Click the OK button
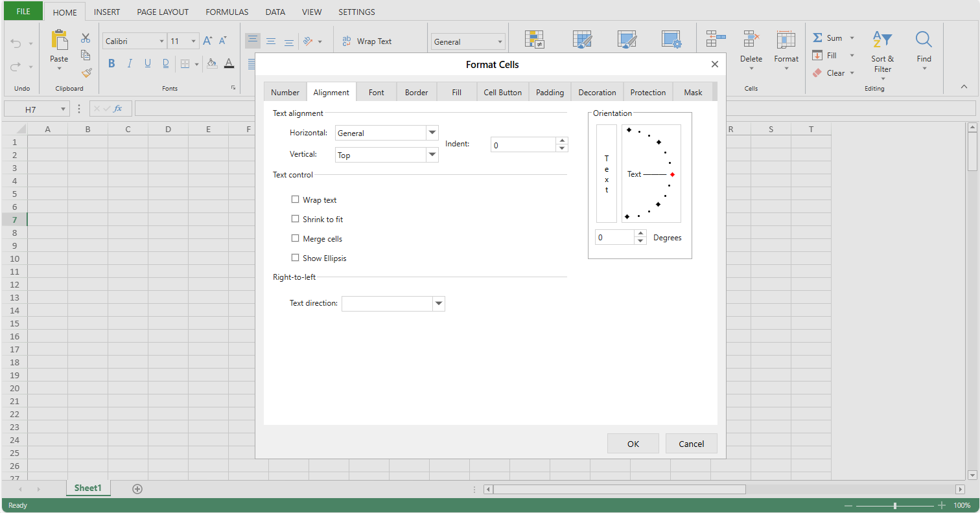This screenshot has height=513, width=980. pos(633,444)
